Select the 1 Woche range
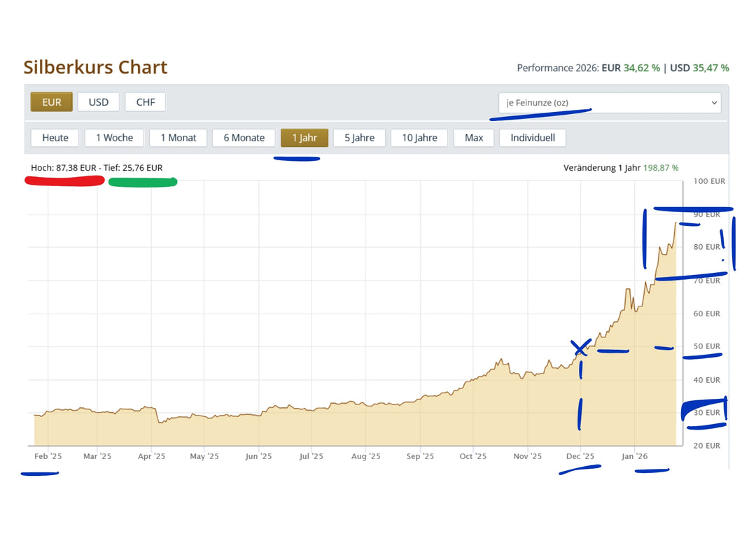Viewport: 756px width, 536px height. pos(114,138)
